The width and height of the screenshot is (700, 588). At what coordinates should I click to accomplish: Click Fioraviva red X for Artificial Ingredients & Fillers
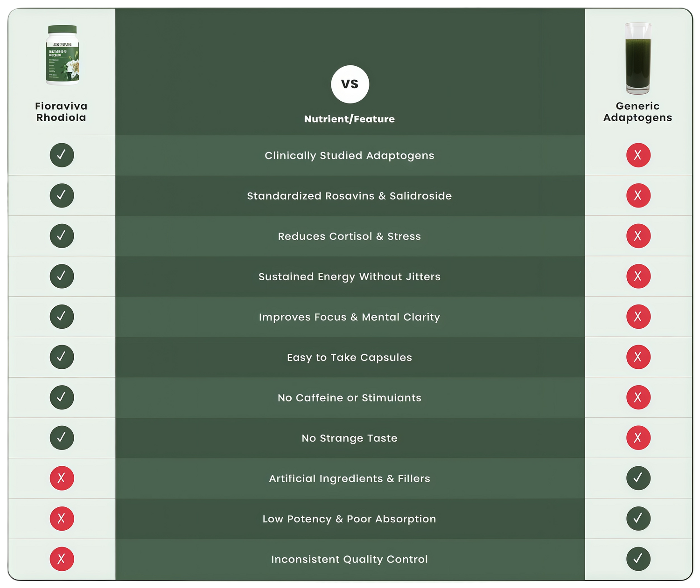point(62,478)
